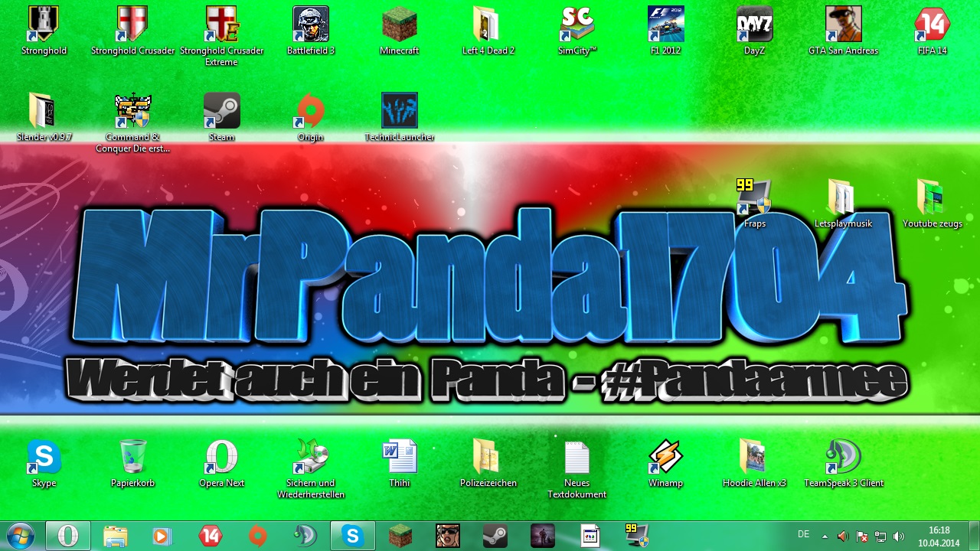
Task: Open the Papierkorb recycle bin
Action: pyautogui.click(x=133, y=458)
